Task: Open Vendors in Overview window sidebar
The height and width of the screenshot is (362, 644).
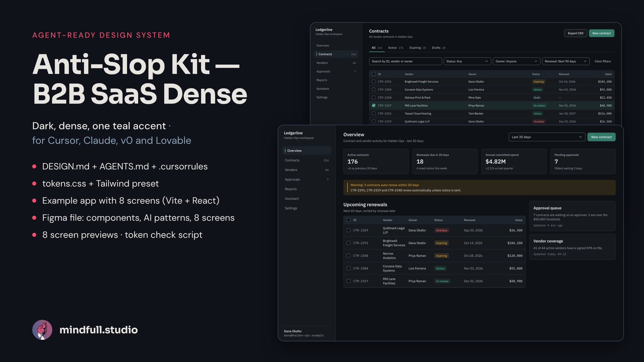Action: coord(307,170)
